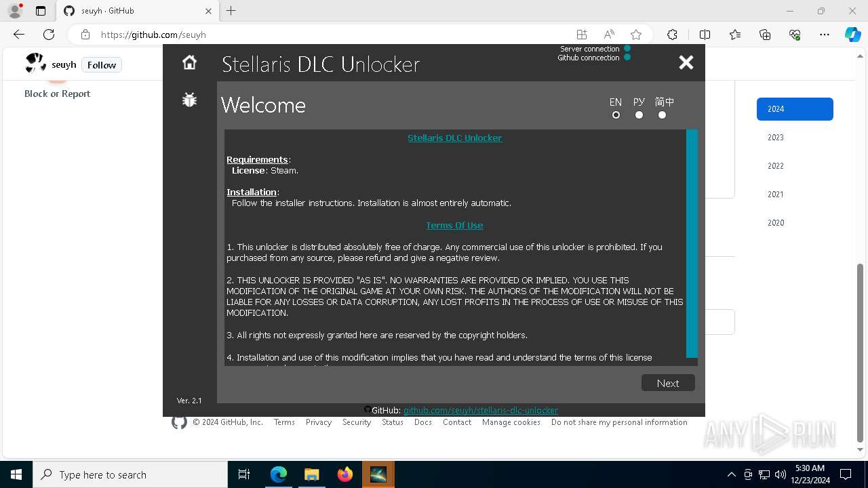Refresh the Edge browser page

[x=49, y=35]
